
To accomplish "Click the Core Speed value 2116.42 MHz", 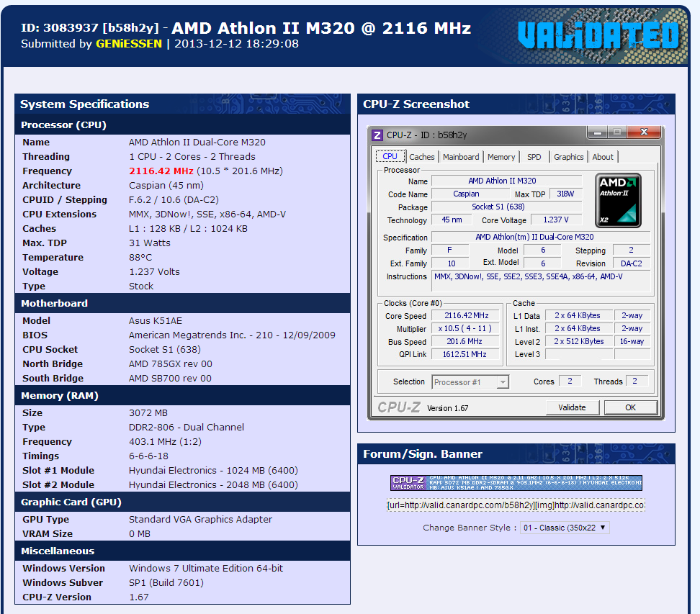I will (x=466, y=315).
